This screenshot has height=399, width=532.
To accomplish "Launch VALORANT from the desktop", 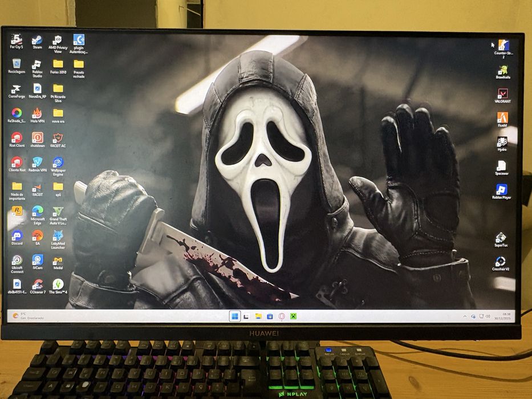I will (x=502, y=96).
